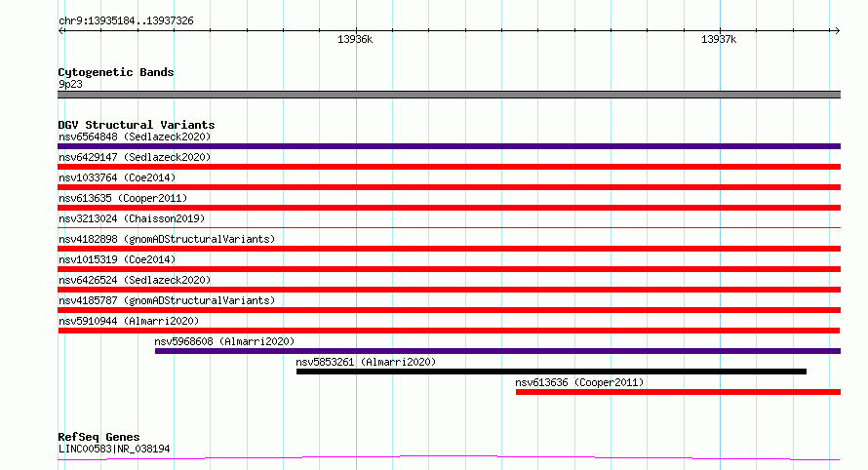Select the Cytogenetic Bands track title
The width and height of the screenshot is (868, 470).
click(116, 72)
